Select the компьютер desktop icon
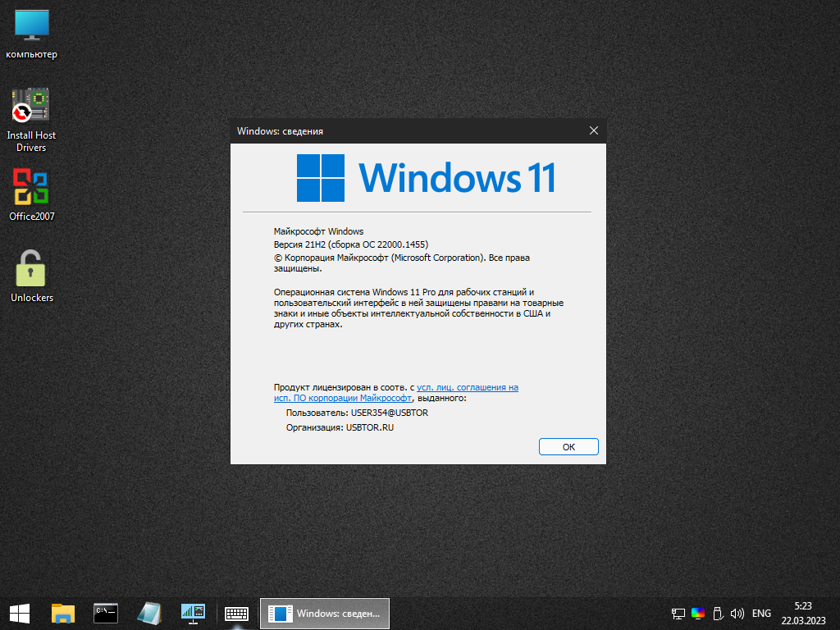 32,34
